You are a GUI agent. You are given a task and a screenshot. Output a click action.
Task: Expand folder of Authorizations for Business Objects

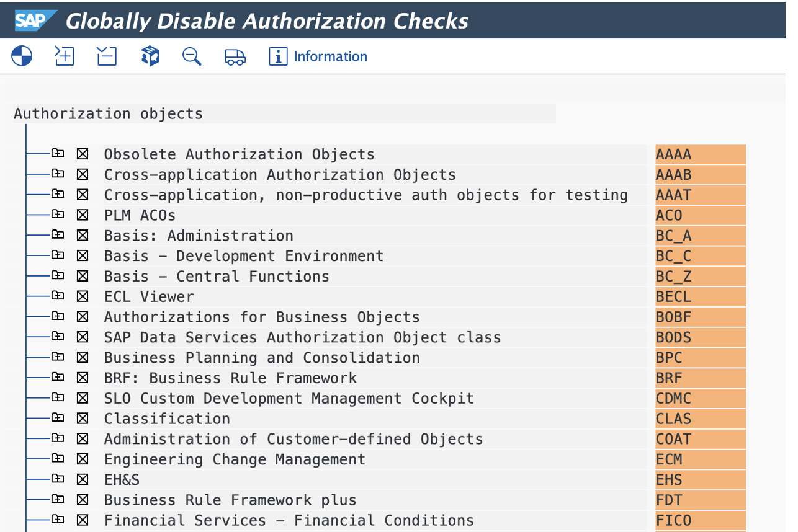coord(58,316)
